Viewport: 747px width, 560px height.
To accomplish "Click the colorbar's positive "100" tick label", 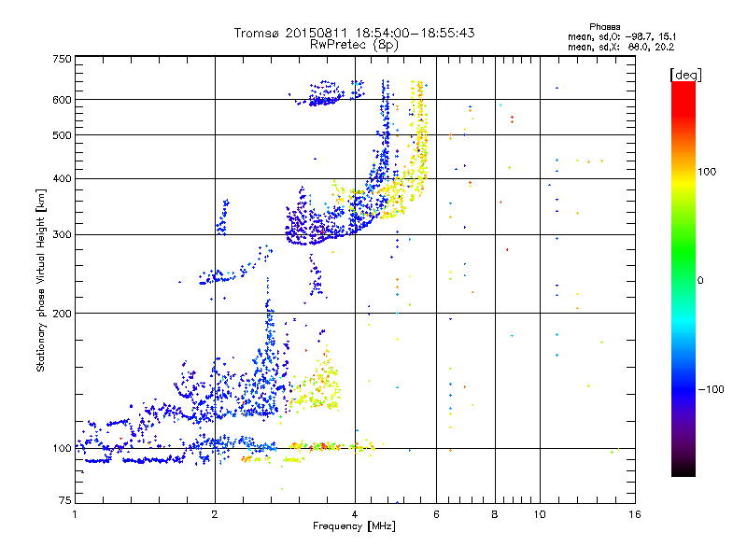I will coord(707,172).
